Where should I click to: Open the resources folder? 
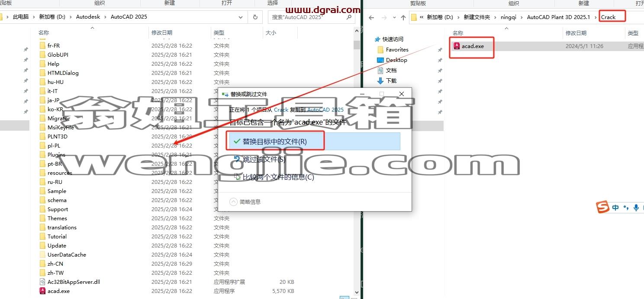(60, 173)
